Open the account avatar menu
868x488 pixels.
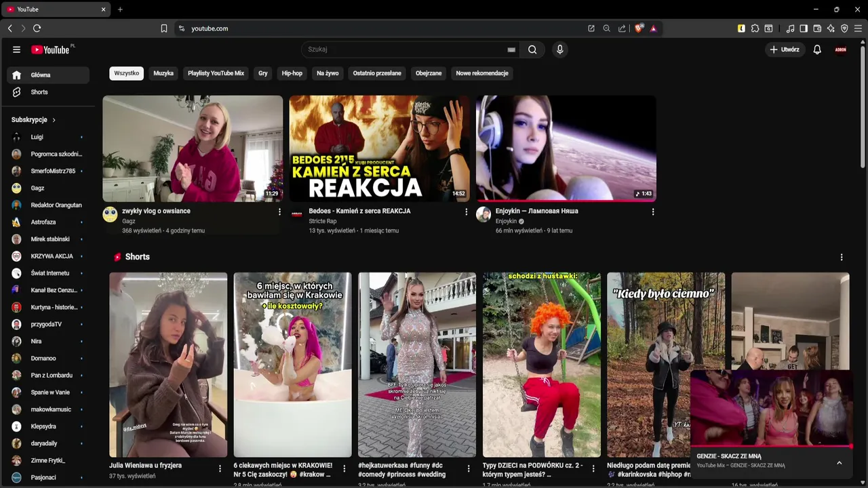(841, 49)
